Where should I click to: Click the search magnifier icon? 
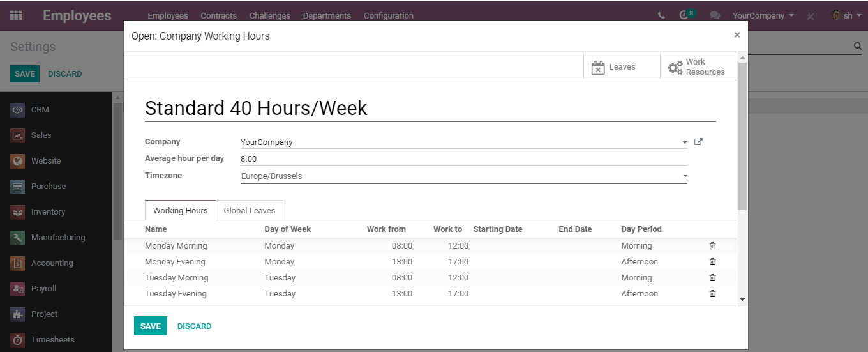coord(857,46)
